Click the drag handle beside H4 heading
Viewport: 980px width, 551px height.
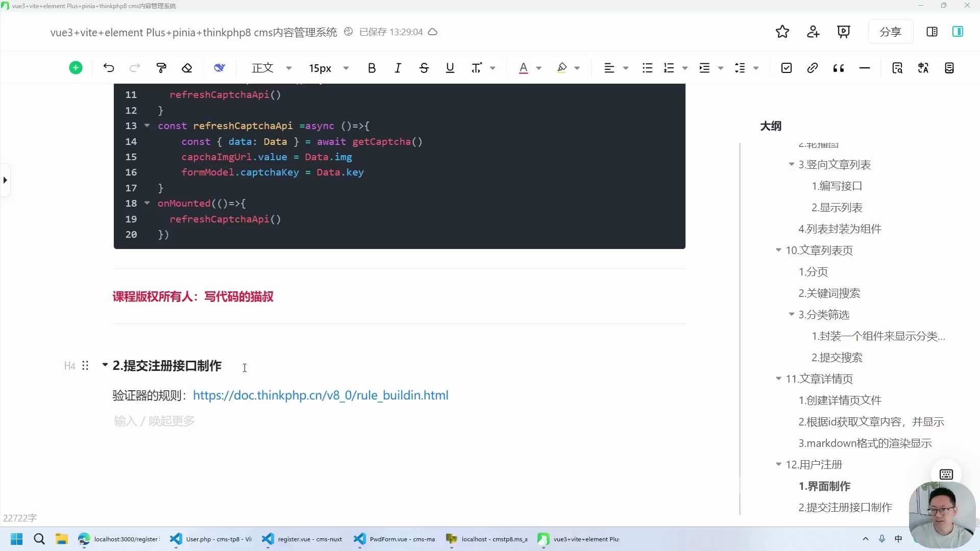point(85,365)
